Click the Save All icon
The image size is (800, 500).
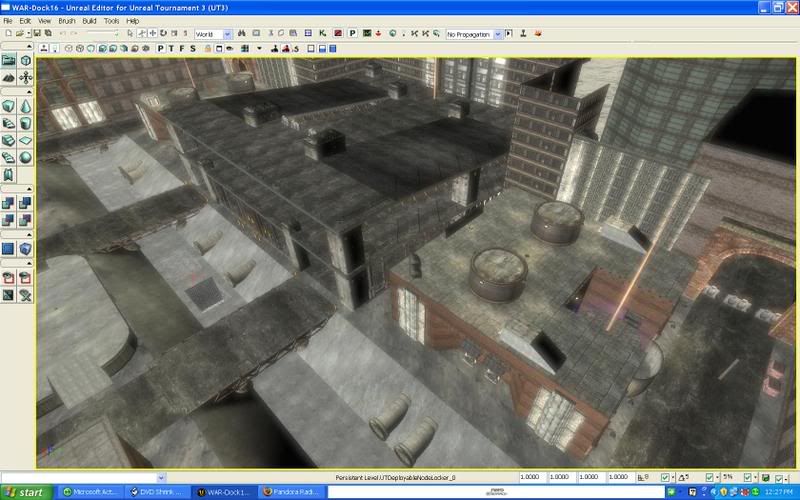(x=48, y=33)
